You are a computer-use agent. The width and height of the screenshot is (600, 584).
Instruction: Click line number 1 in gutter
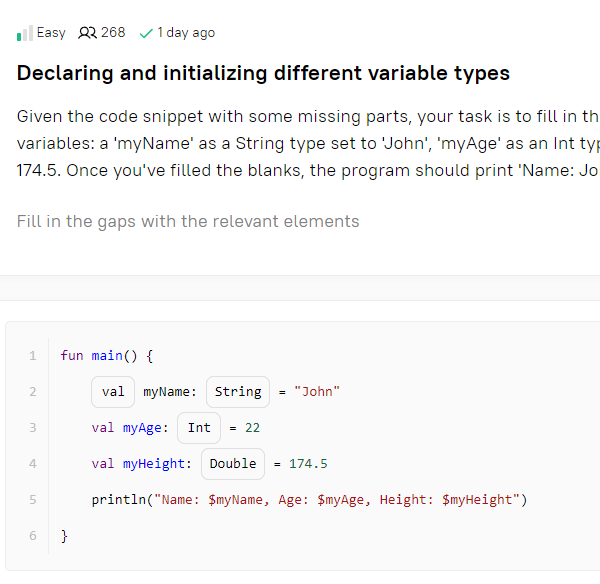point(33,356)
